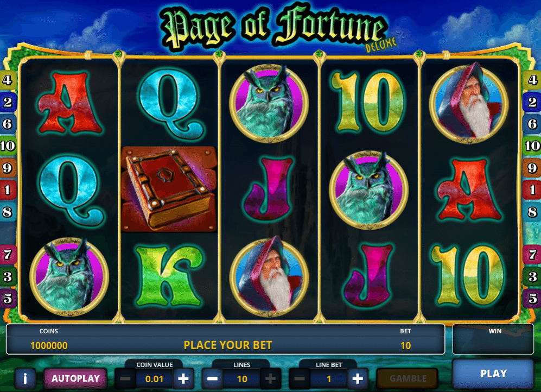
Task: Select payline 10 marker on left
Action: click(8, 146)
